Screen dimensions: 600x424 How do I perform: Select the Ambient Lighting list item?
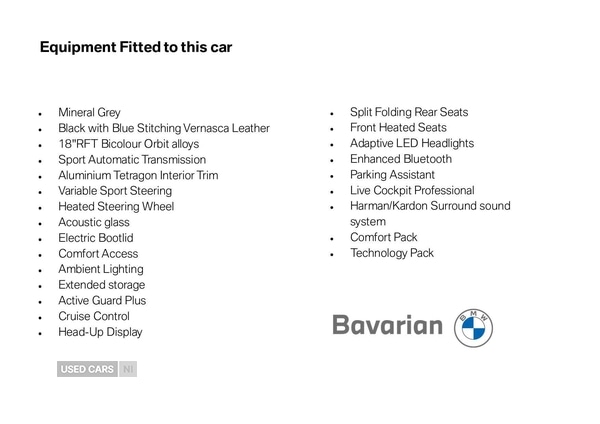click(100, 269)
